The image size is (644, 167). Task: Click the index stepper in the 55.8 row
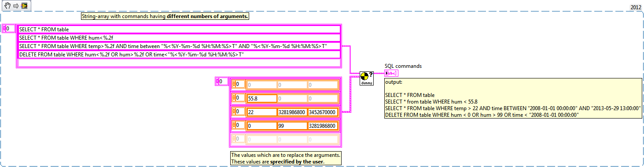coord(234,98)
